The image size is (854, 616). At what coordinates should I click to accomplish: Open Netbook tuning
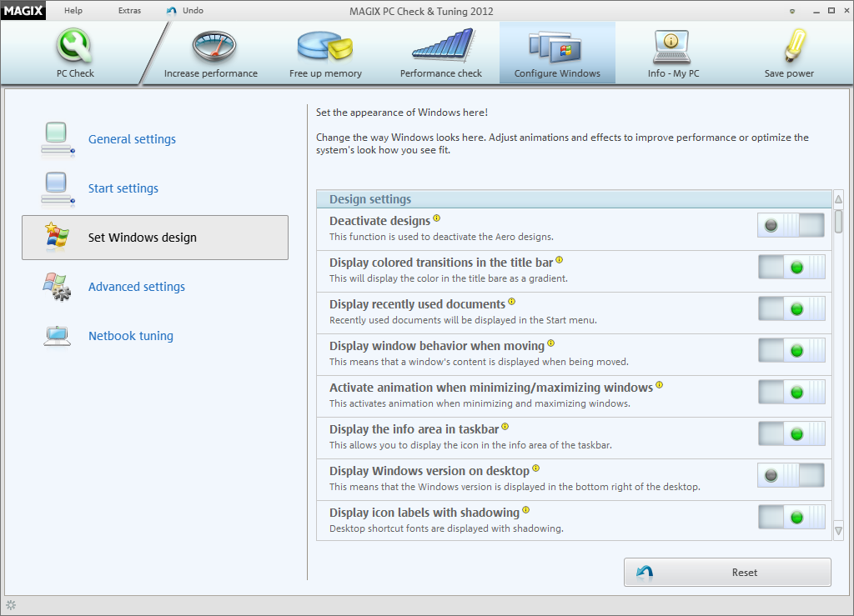131,336
